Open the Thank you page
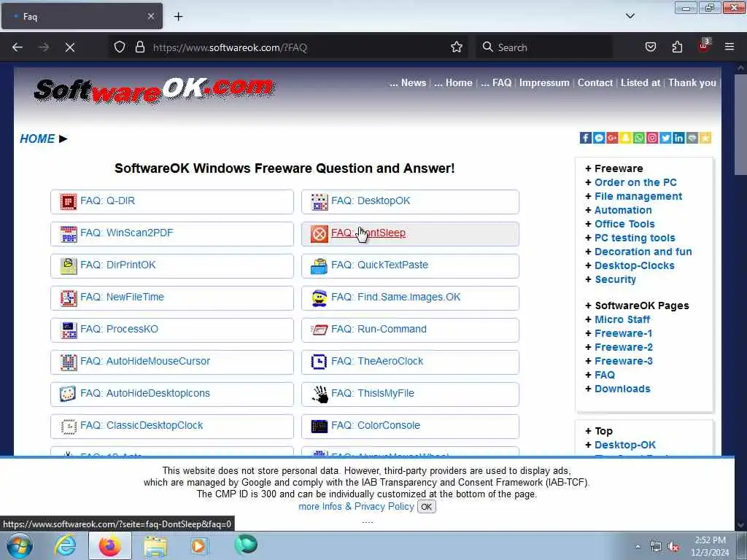747x560 pixels. pyautogui.click(x=692, y=83)
